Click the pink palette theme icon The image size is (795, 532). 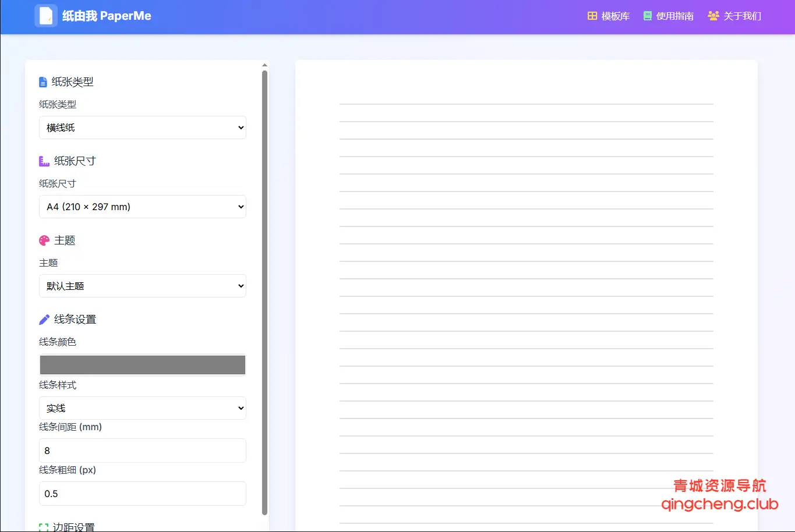[x=44, y=240]
